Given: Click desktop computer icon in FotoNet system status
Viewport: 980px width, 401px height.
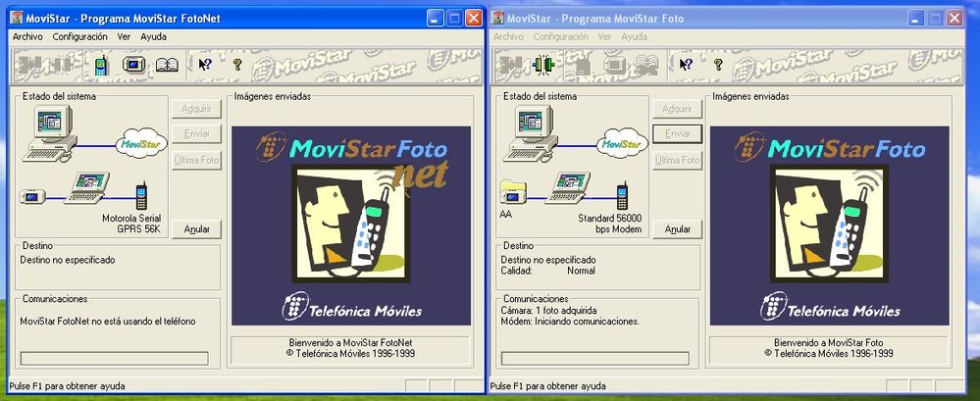Looking at the screenshot, I should coord(50,133).
